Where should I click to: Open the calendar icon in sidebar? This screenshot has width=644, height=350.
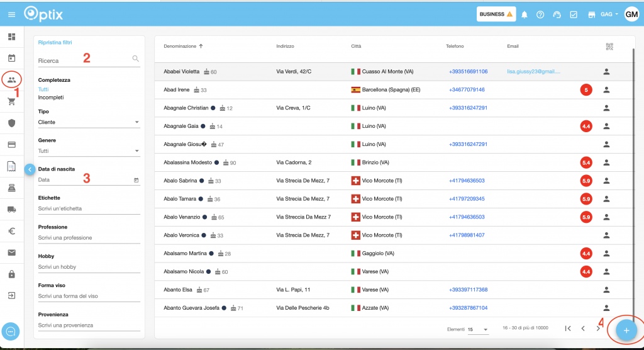pyautogui.click(x=11, y=59)
